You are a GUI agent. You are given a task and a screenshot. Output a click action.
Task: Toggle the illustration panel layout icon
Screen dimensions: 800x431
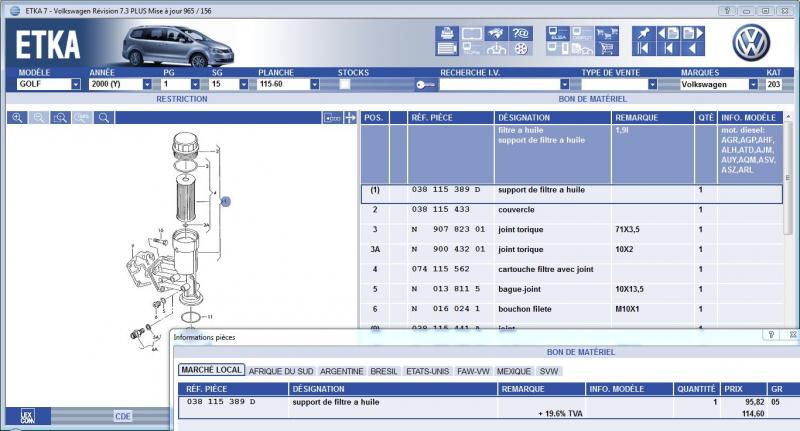[x=332, y=118]
